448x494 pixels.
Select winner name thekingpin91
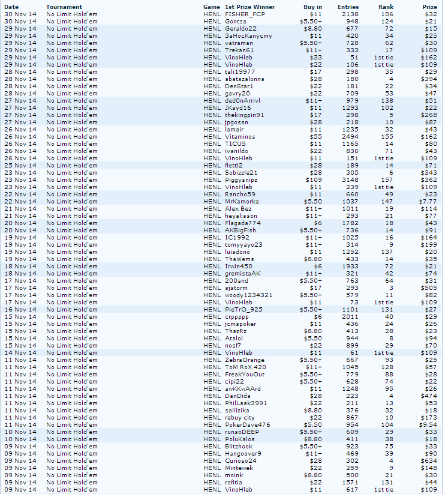244,115
